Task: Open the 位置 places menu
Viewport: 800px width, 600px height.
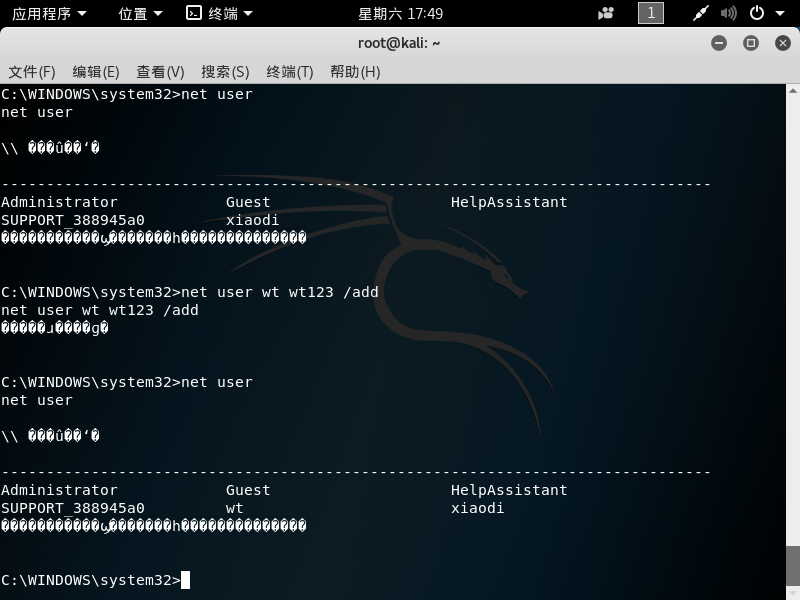Action: coord(140,13)
